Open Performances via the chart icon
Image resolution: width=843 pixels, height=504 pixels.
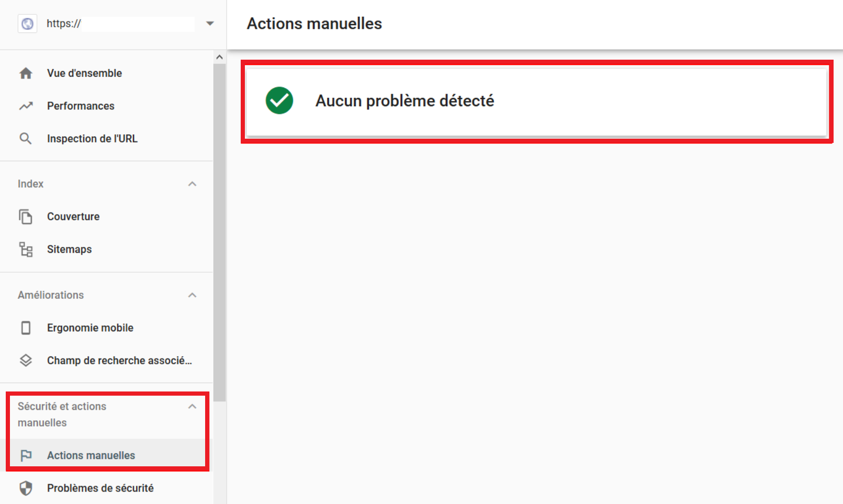(x=26, y=106)
